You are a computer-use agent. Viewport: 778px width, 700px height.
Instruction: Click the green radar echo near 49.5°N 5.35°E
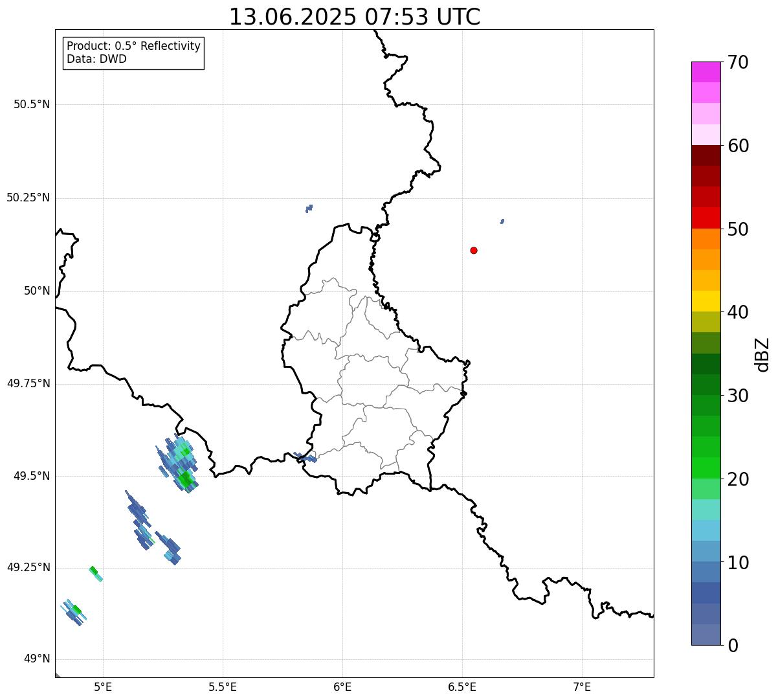click(x=185, y=479)
